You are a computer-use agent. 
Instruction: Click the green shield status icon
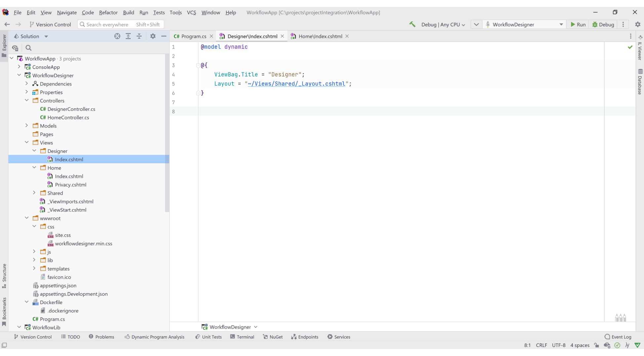[637, 345]
